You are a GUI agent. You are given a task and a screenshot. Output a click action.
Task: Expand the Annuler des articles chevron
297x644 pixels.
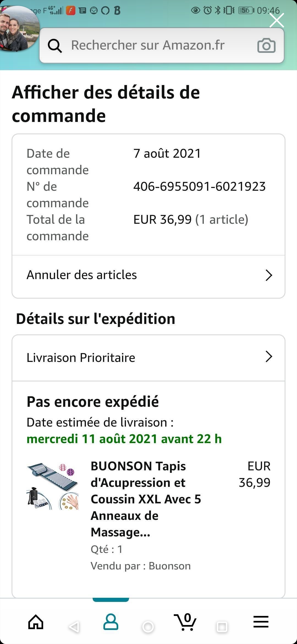pos(269,275)
